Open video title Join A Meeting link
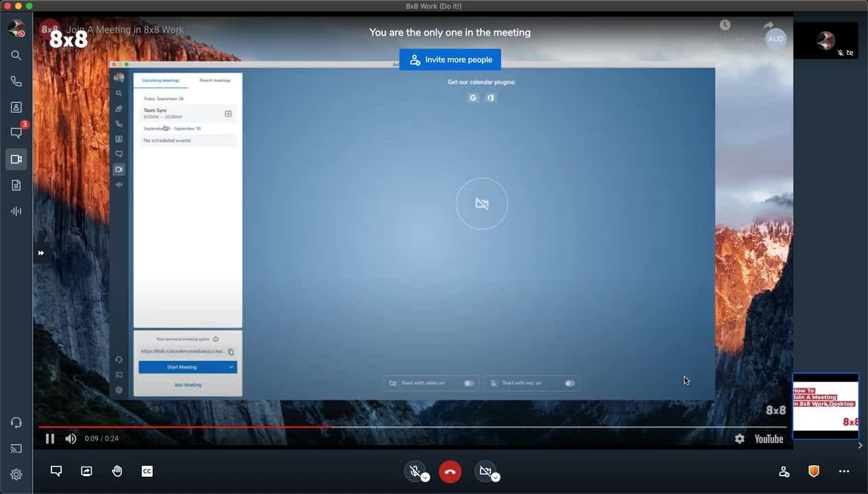The width and height of the screenshot is (868, 494). pyautogui.click(x=125, y=30)
